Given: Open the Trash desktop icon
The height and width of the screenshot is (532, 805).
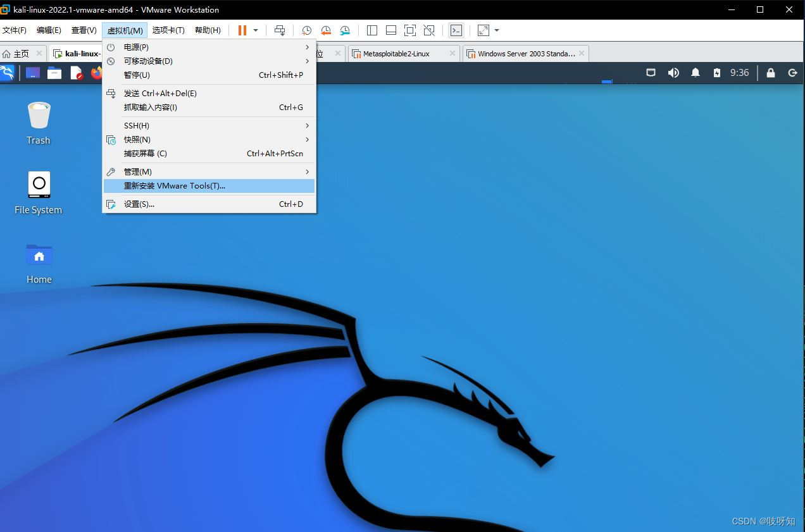Looking at the screenshot, I should tap(39, 123).
